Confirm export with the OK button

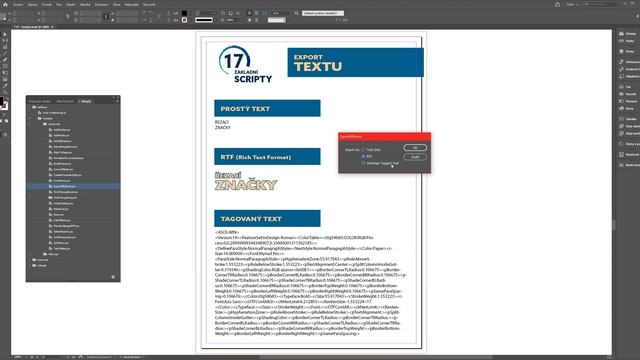tap(415, 148)
